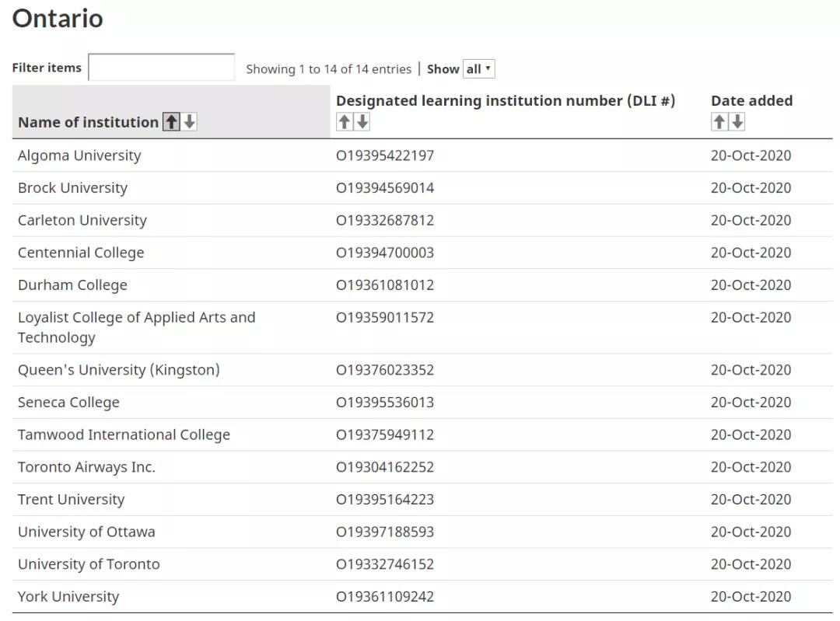
Task: Click Designated learning institution number header
Action: (506, 100)
